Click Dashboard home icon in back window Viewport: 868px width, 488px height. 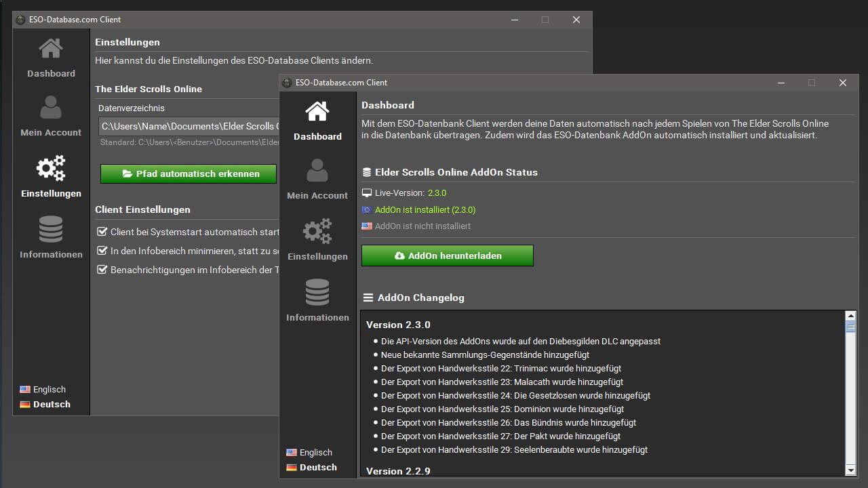tap(51, 49)
